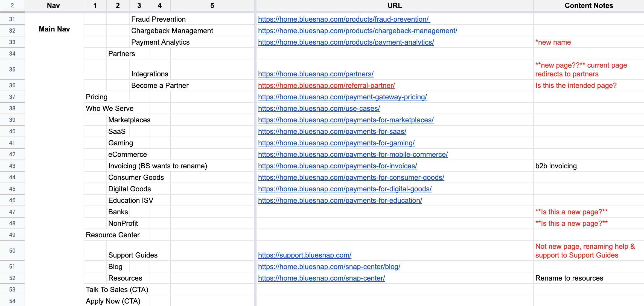The image size is (644, 306).
Task: Select the column header labeled 5
Action: coord(212,5)
